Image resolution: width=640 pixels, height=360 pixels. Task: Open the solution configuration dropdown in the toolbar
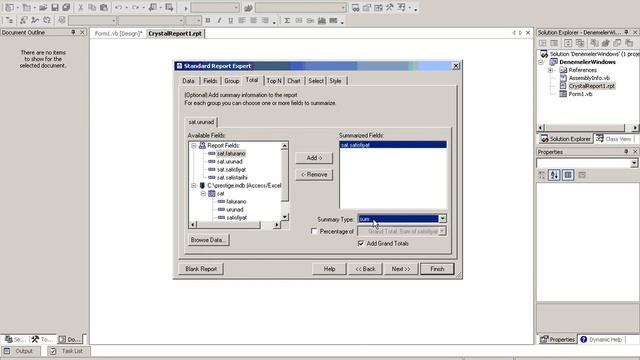coord(215,8)
